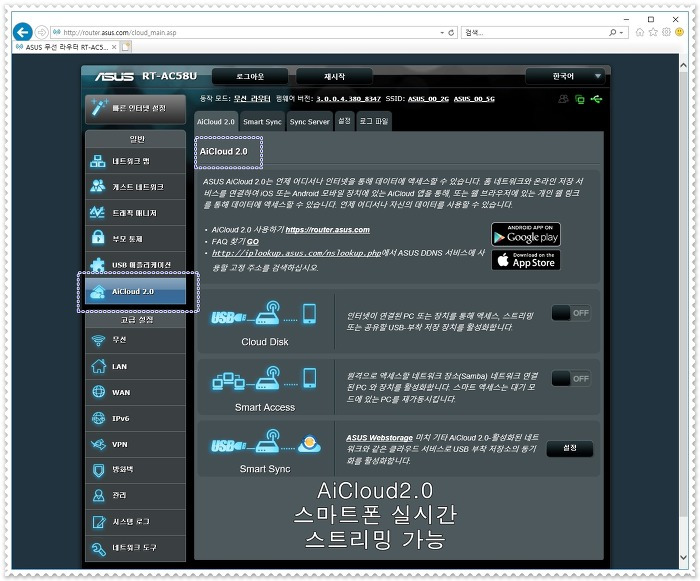700x581 pixels.
Task: Open USB Application sidebar item
Action: pos(135,264)
